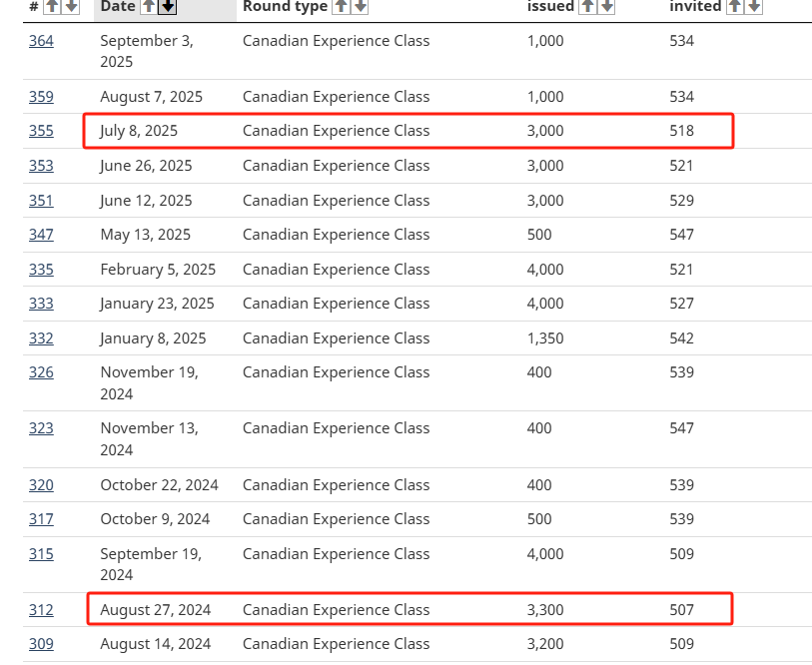Open draw round 326 link

pos(41,372)
